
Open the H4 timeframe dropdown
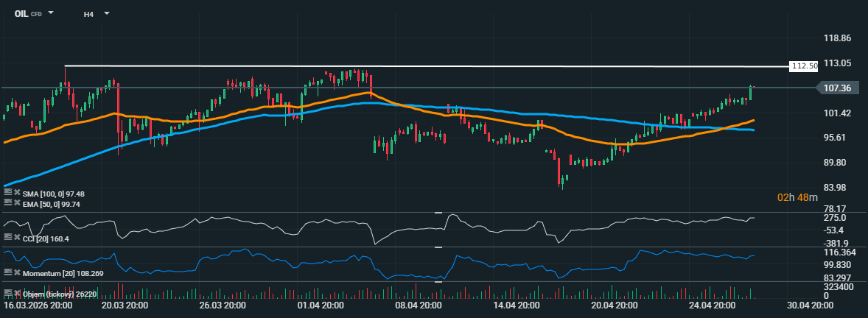click(107, 13)
